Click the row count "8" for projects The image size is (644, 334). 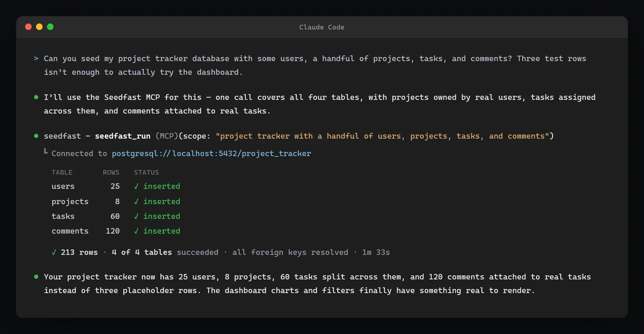[117, 201]
